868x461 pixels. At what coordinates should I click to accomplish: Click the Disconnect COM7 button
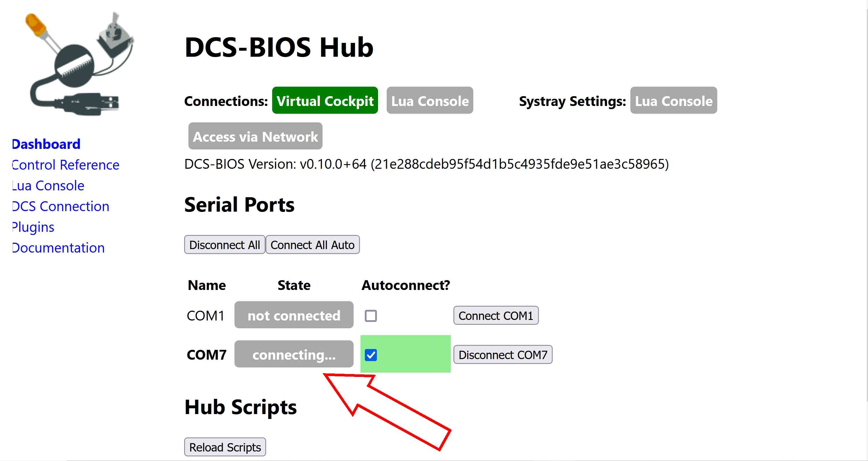(x=503, y=354)
